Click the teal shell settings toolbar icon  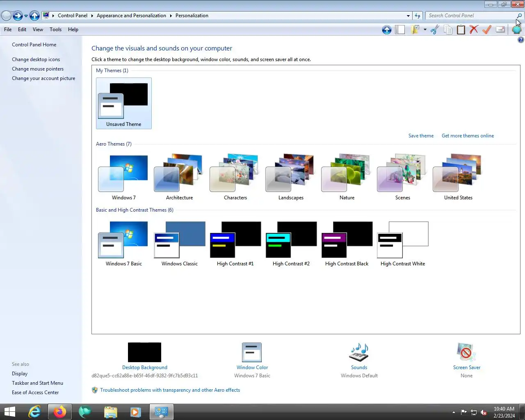[x=517, y=30]
